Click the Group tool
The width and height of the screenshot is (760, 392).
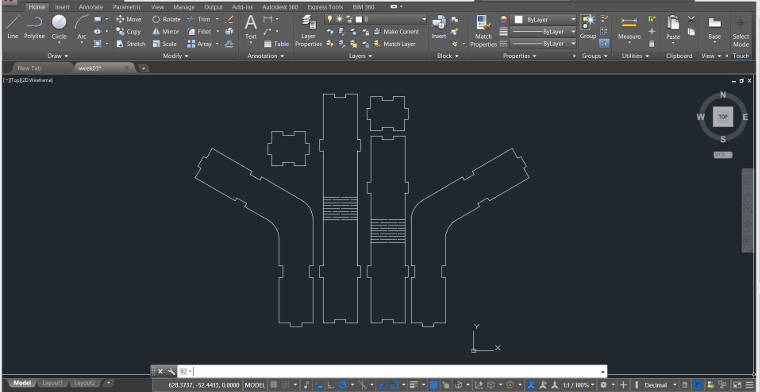click(x=588, y=27)
